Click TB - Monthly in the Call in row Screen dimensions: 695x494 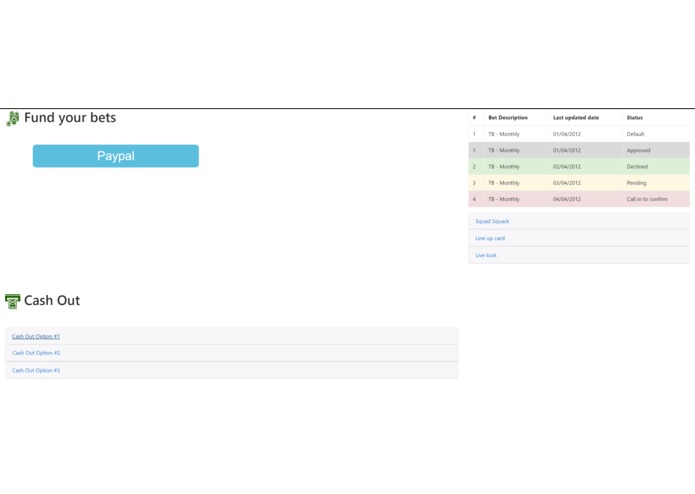point(504,199)
